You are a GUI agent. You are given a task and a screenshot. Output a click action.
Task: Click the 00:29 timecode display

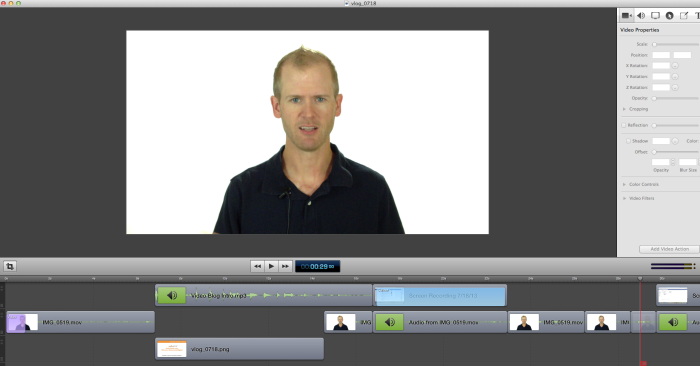pyautogui.click(x=317, y=266)
